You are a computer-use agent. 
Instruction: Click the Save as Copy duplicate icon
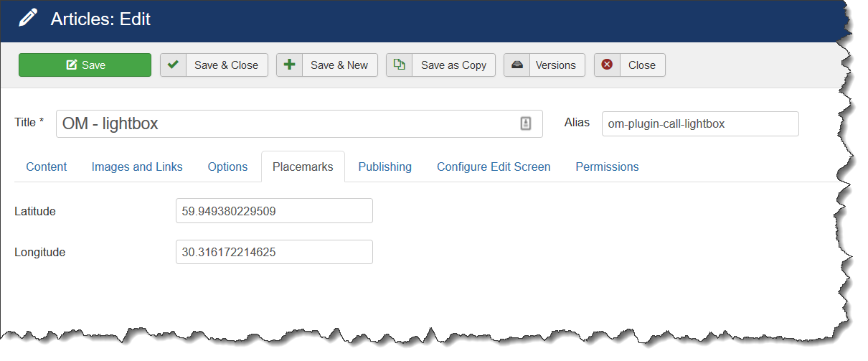tap(400, 65)
